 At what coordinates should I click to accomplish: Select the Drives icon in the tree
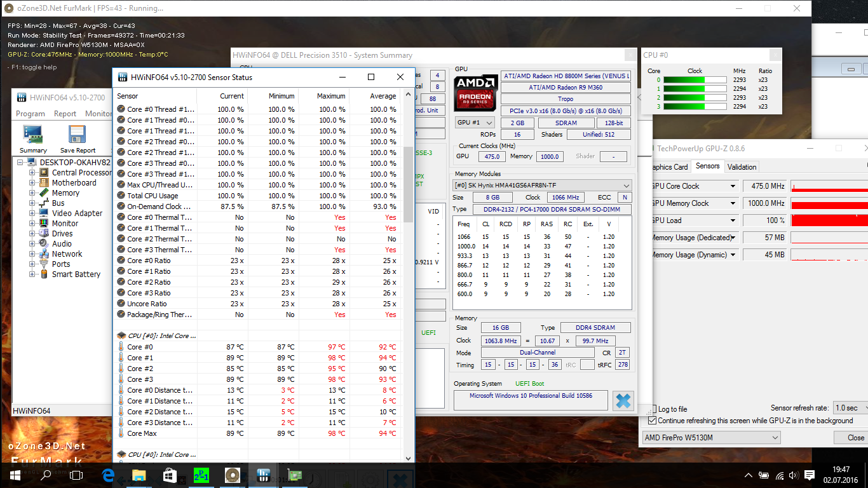[x=44, y=234]
